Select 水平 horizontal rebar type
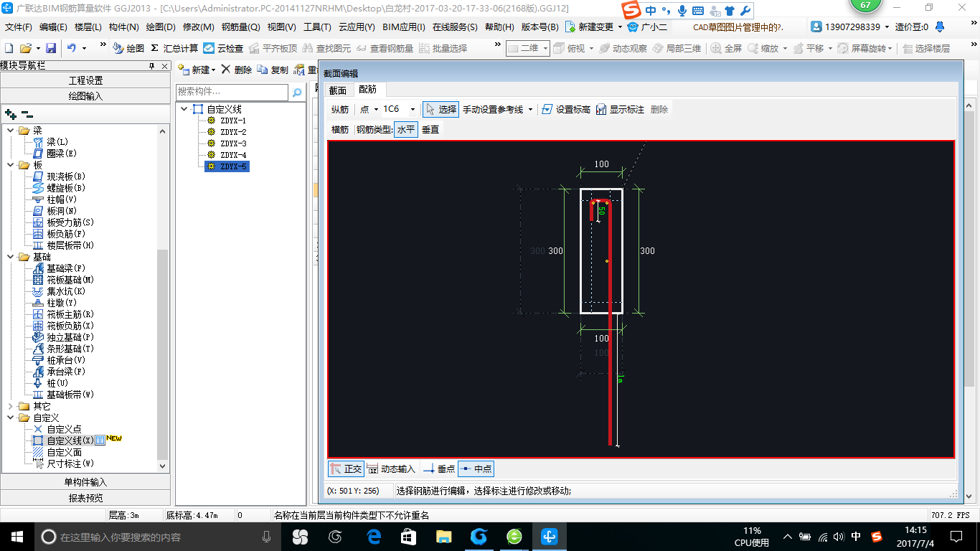980x551 pixels. click(406, 129)
